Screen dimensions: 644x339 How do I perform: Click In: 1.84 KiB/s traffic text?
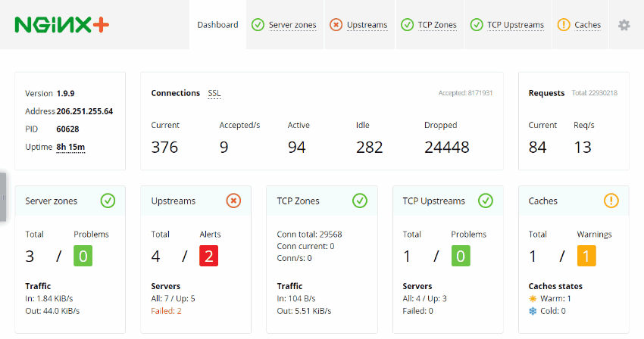[49, 299]
